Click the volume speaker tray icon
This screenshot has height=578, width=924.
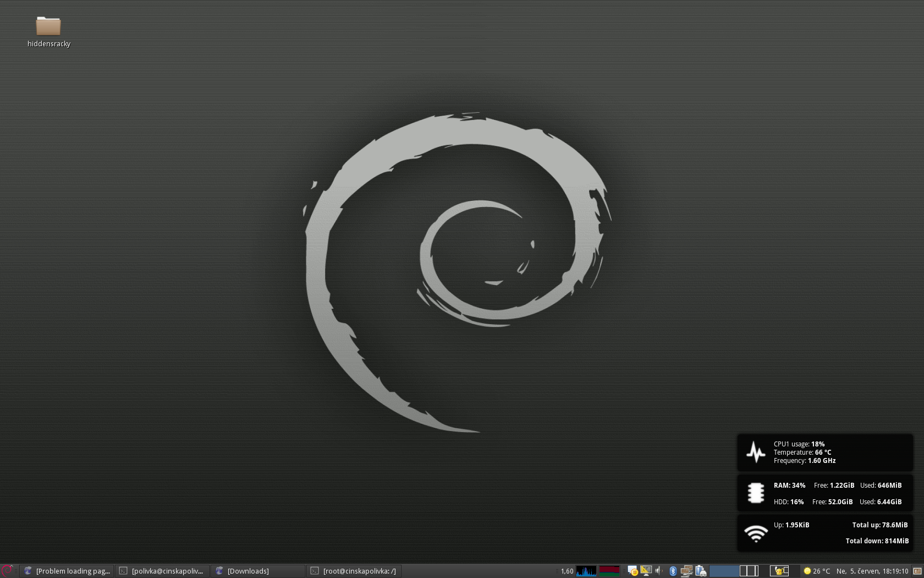click(659, 571)
